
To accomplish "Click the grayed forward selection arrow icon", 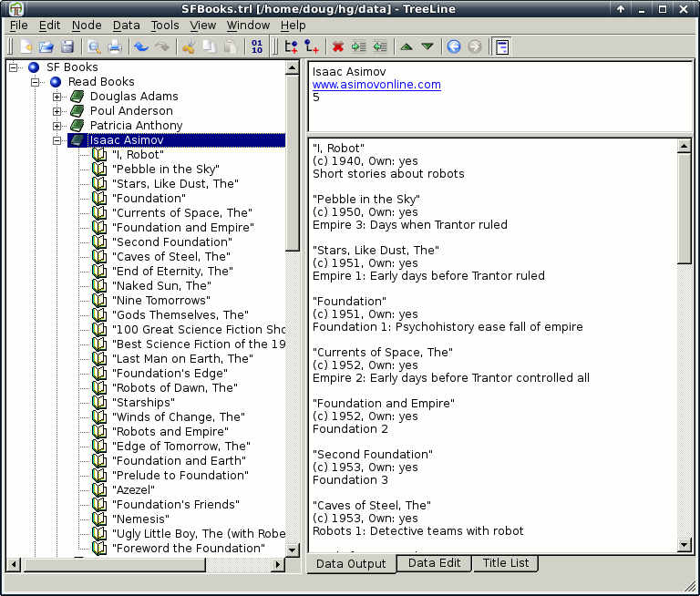I will 475,46.
